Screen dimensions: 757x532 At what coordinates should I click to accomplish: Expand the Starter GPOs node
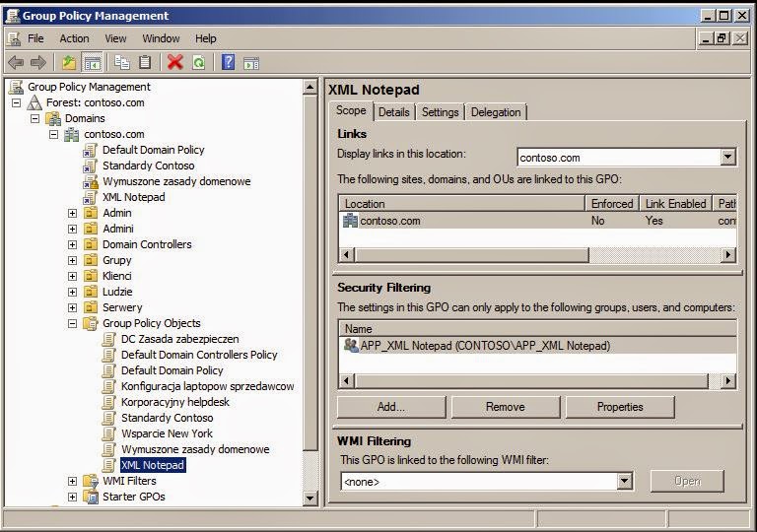click(72, 497)
